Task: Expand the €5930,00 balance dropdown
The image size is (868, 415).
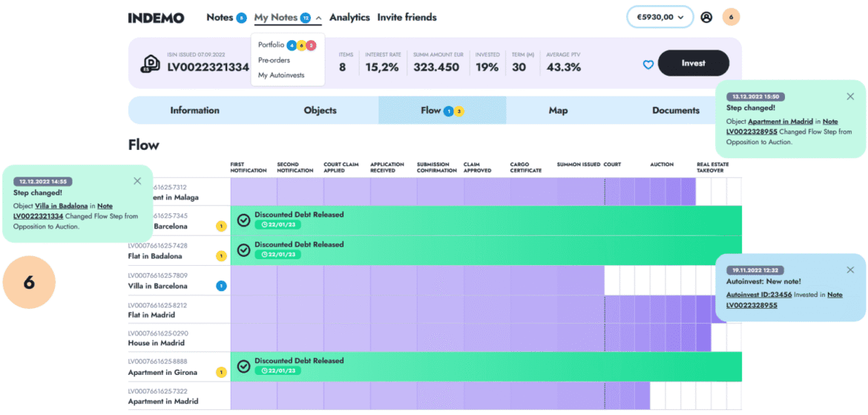Action: [x=660, y=17]
